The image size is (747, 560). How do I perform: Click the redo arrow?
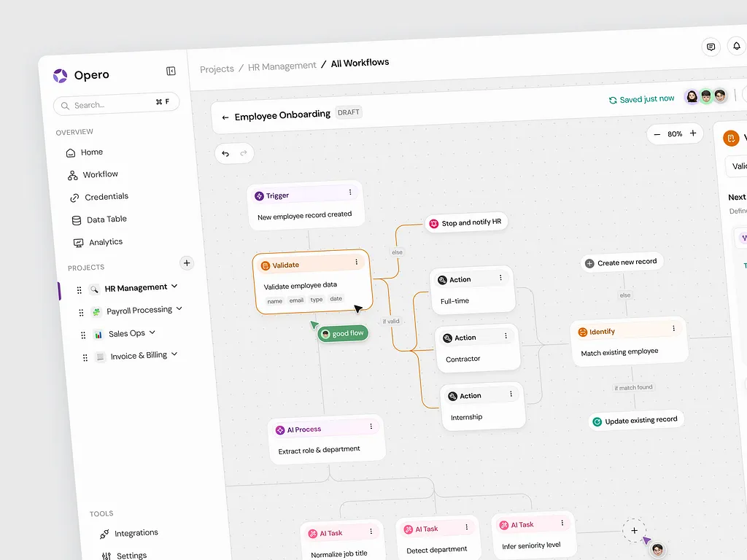click(x=244, y=153)
